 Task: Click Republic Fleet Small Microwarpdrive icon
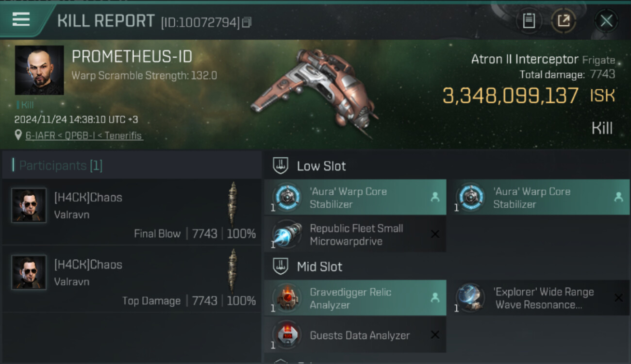(x=287, y=235)
